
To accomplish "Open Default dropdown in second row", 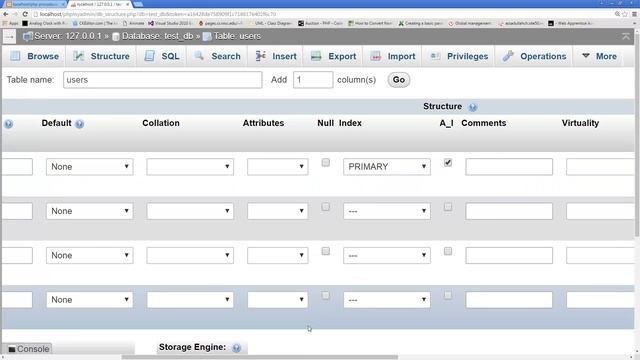I will 89,211.
